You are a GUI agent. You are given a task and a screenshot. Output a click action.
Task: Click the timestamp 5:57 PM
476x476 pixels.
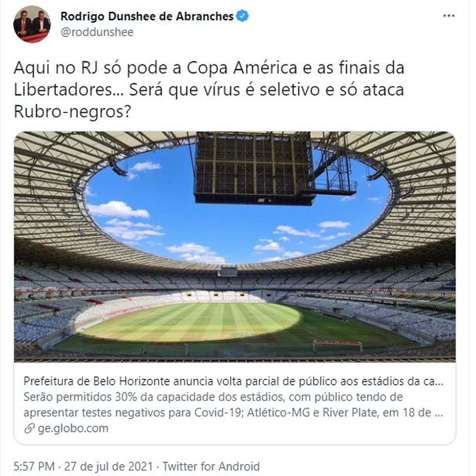34,466
